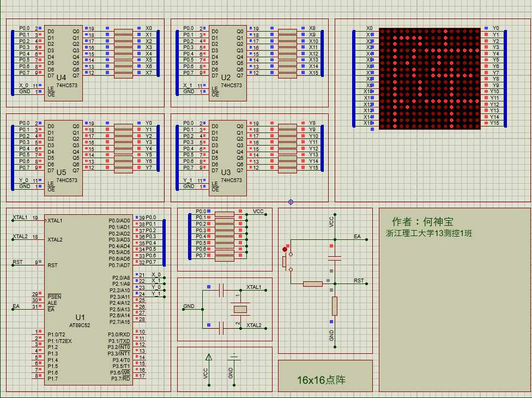Select the U3 74HC573 latch chip

tap(228, 158)
